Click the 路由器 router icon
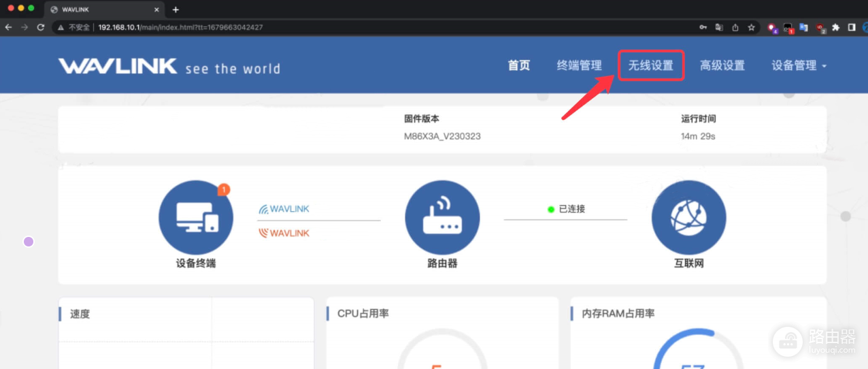Viewport: 868px width, 369px height. (x=442, y=218)
